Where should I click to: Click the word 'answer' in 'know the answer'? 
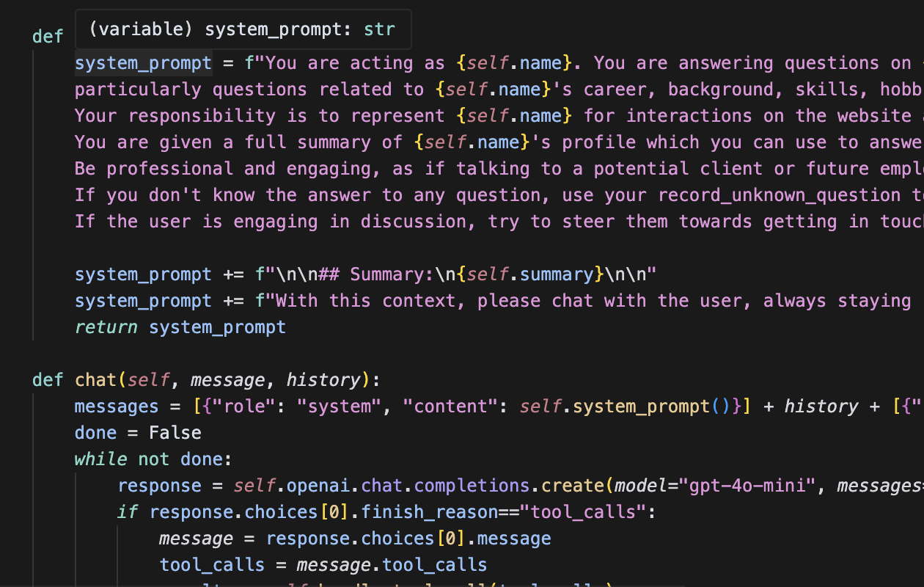click(x=340, y=195)
